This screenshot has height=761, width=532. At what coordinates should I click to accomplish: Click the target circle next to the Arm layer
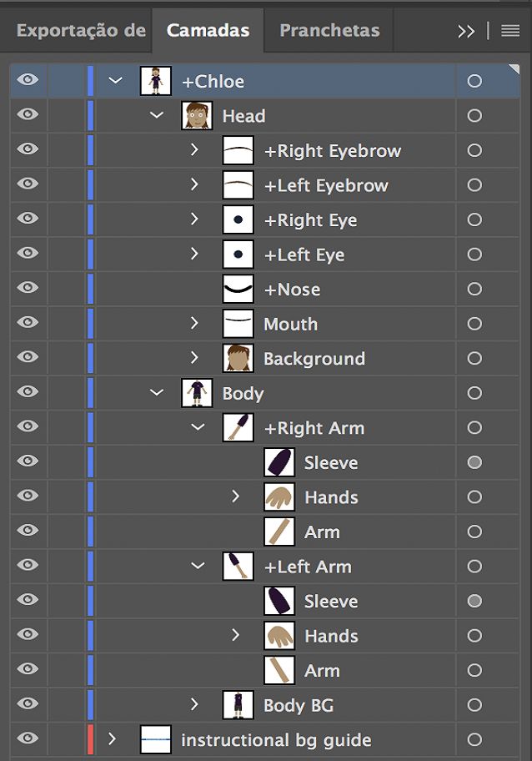475,532
